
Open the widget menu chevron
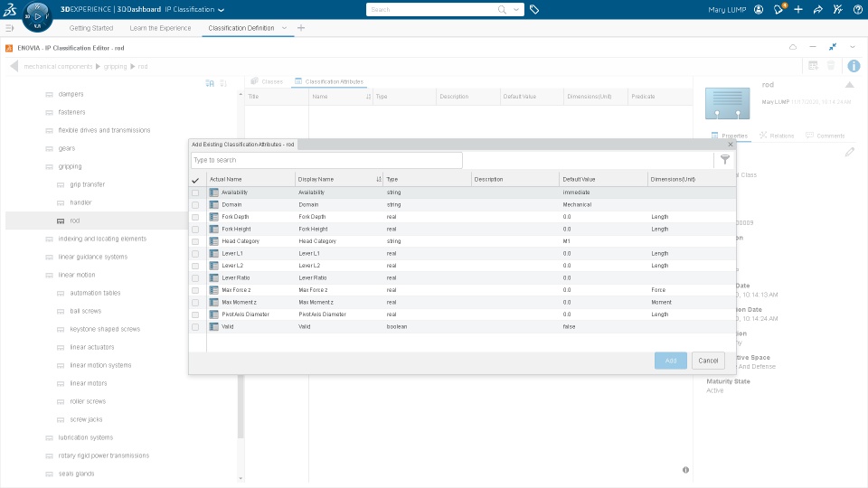853,47
